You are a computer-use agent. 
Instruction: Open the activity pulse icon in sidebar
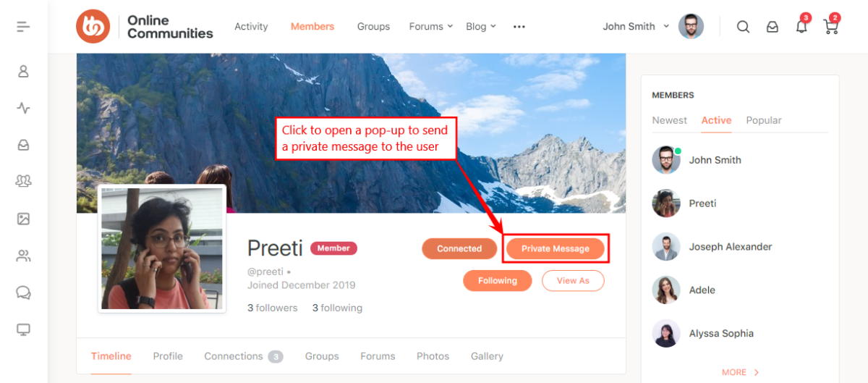point(23,109)
